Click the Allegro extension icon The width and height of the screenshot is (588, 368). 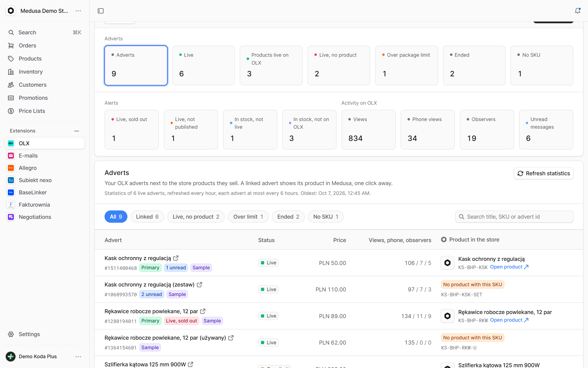click(x=11, y=168)
